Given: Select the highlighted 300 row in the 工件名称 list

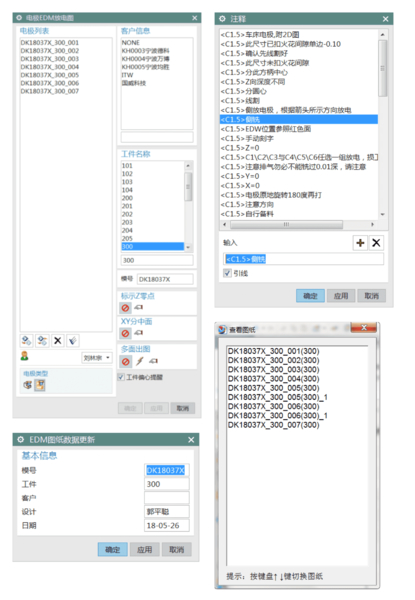Looking at the screenshot, I should [153, 246].
